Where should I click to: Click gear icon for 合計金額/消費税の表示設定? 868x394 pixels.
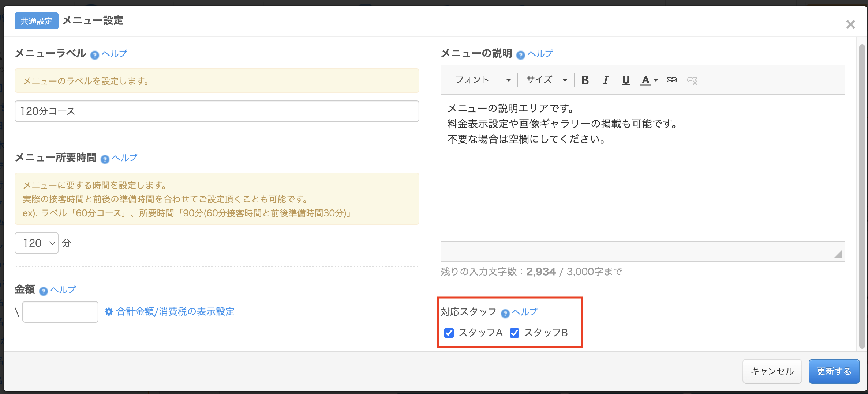point(109,312)
